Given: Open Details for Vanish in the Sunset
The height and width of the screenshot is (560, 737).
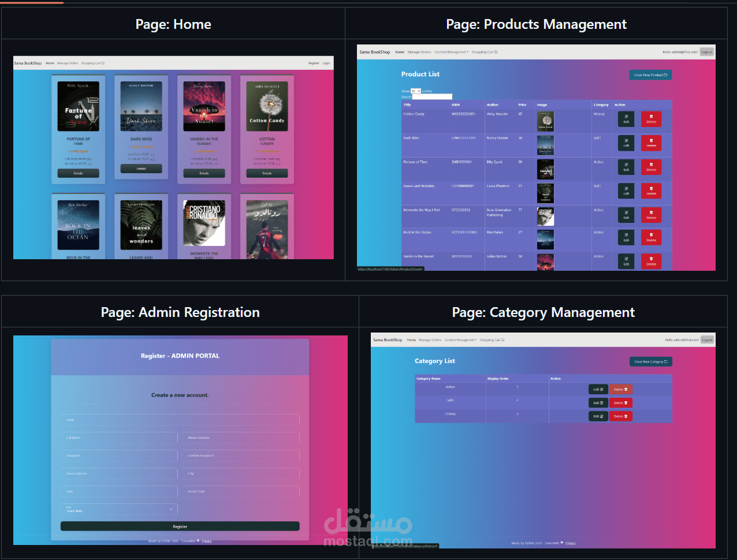Looking at the screenshot, I should (x=204, y=173).
